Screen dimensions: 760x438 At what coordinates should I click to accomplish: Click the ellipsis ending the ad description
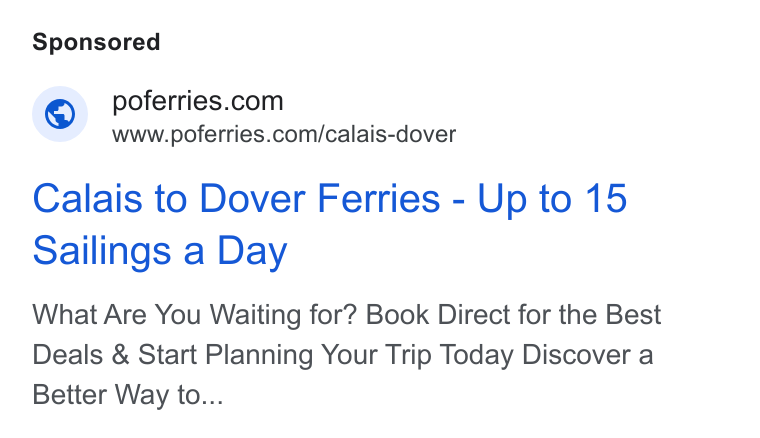click(213, 397)
